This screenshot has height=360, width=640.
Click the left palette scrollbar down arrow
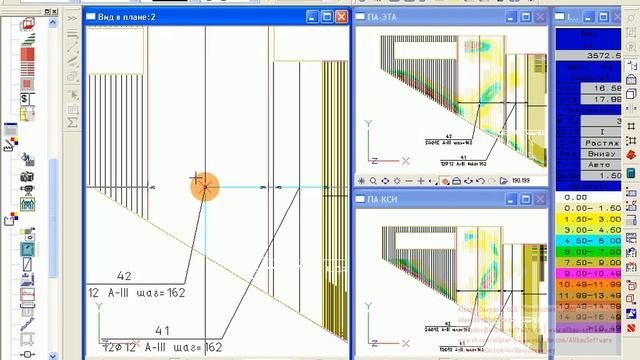[x=53, y=356]
